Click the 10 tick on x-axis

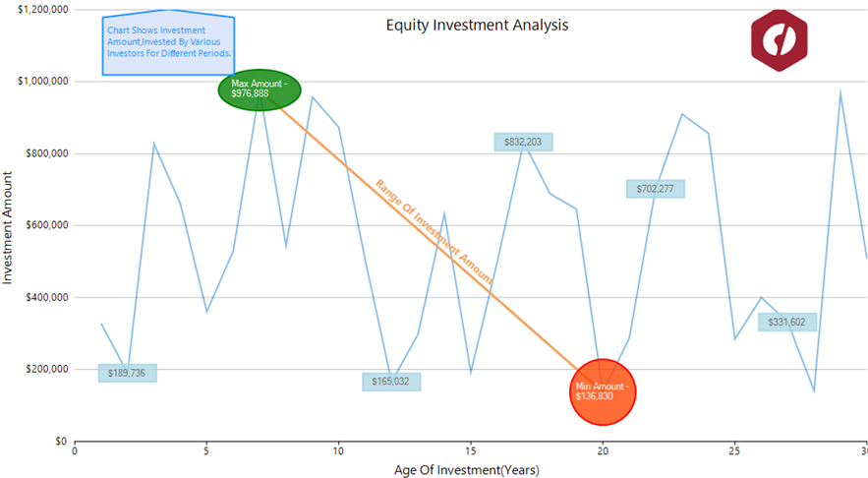tap(338, 451)
